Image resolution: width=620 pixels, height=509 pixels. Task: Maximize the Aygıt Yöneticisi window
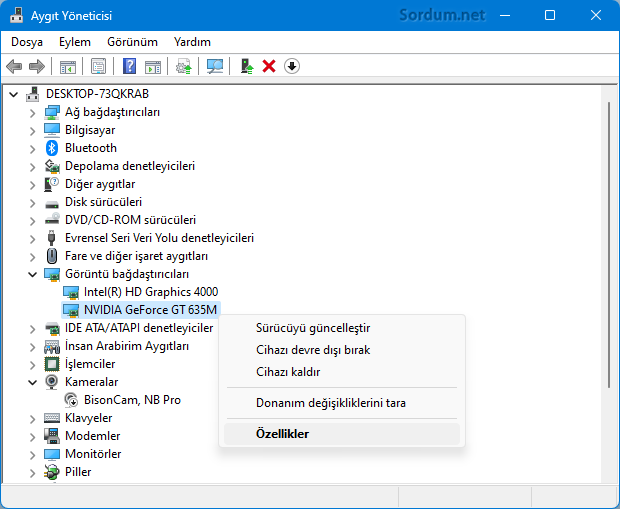click(x=550, y=15)
